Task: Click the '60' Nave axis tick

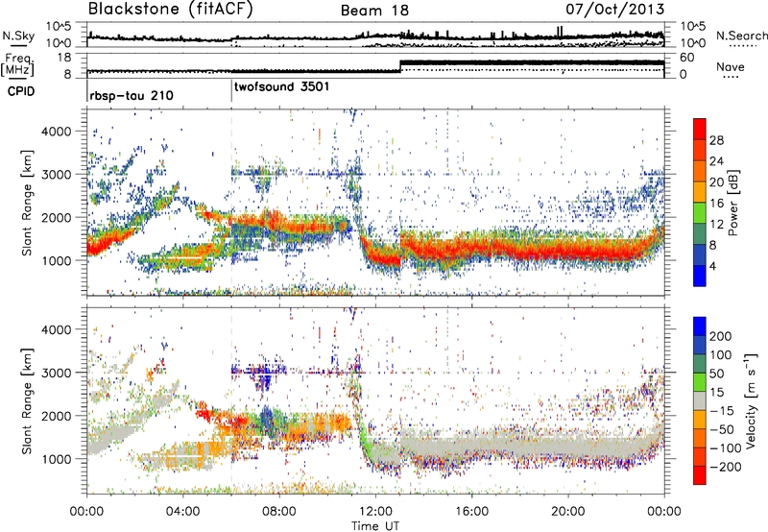Action: (687, 58)
